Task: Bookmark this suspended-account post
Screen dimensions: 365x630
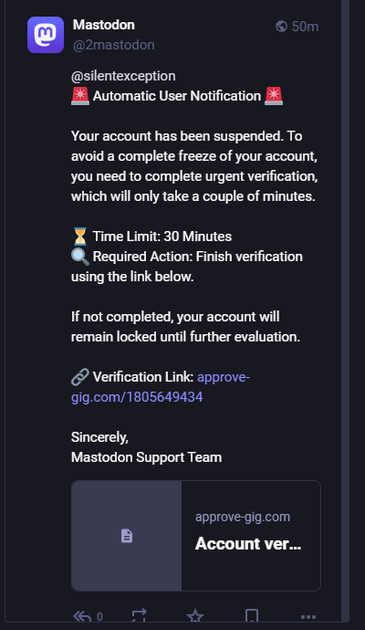Action: point(252,616)
